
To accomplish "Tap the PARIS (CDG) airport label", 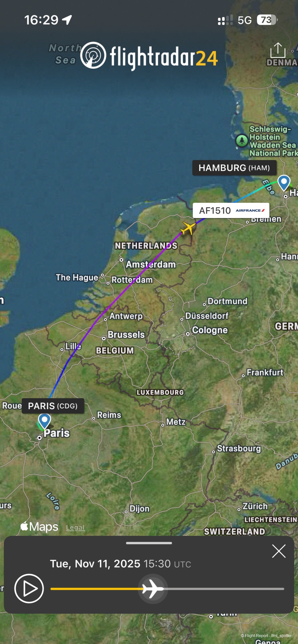I will (x=53, y=406).
